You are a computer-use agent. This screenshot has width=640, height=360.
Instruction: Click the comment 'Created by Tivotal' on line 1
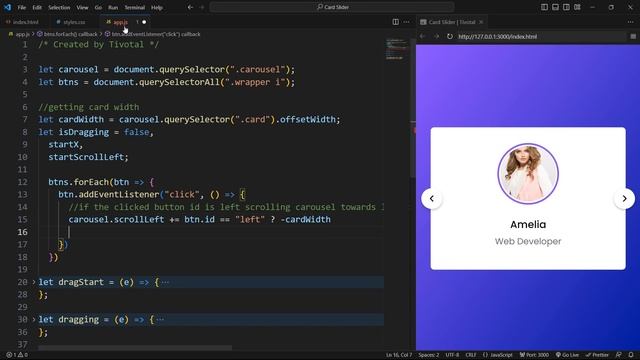[98, 44]
